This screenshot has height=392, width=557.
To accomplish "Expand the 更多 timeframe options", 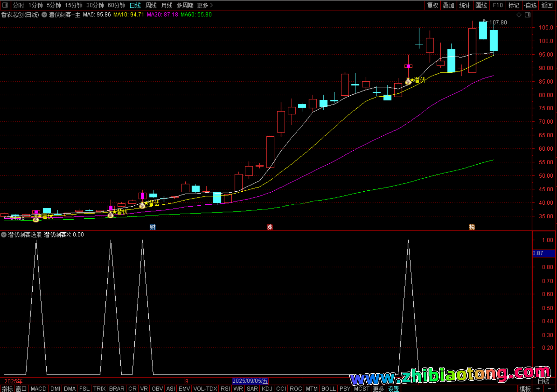I will [205, 5].
